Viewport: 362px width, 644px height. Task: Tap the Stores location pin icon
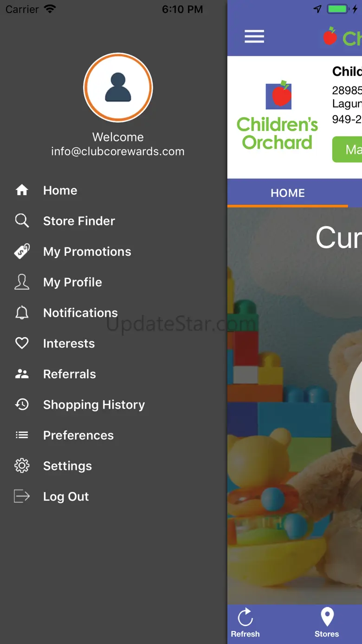(327, 617)
